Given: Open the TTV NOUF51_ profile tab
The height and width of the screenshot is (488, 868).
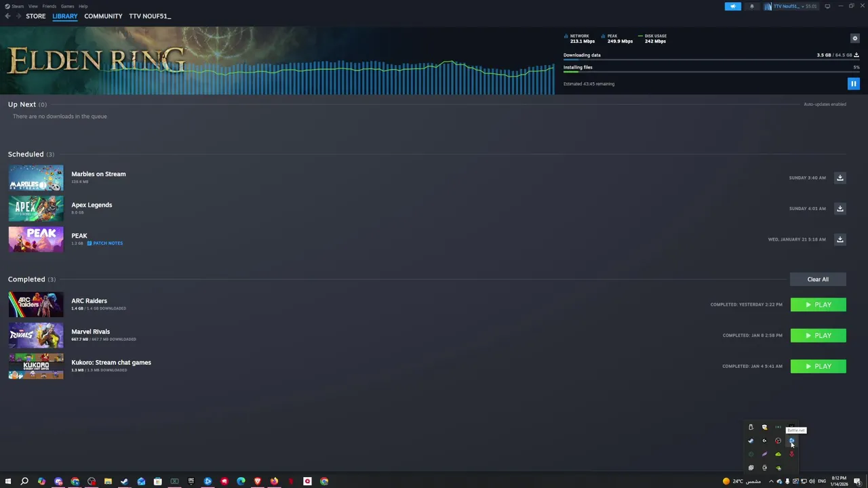Looking at the screenshot, I should [x=150, y=16].
